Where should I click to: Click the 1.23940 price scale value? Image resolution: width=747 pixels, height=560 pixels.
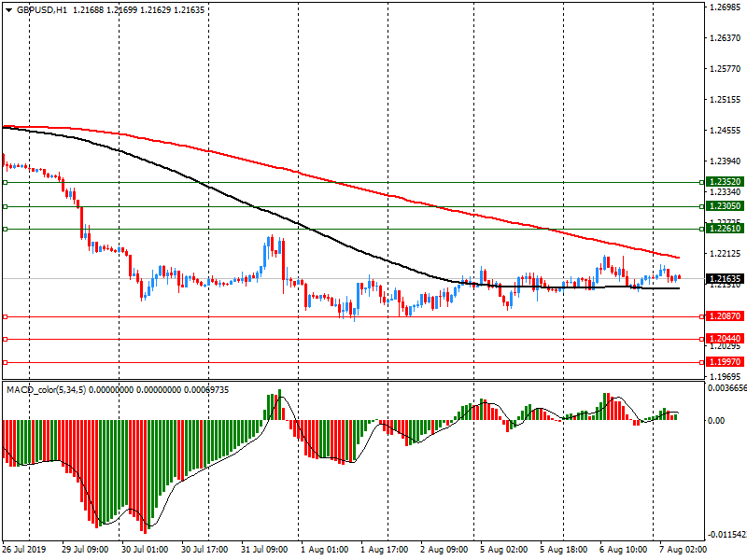(x=726, y=161)
